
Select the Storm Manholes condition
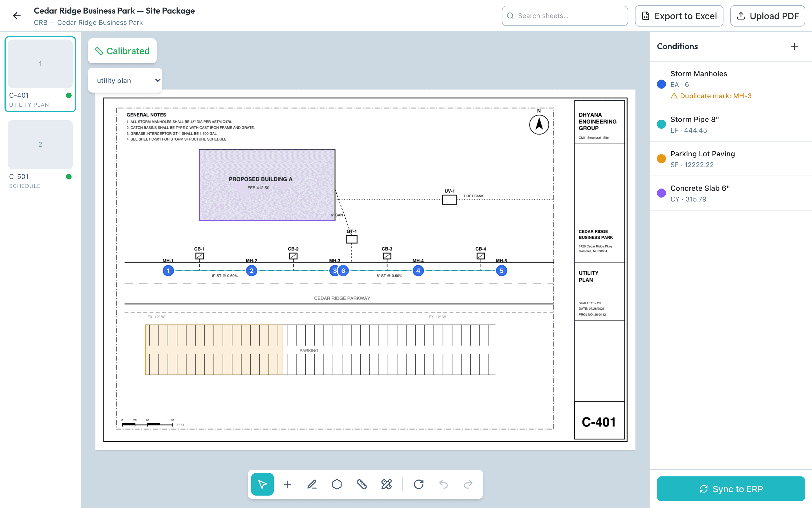(x=731, y=84)
